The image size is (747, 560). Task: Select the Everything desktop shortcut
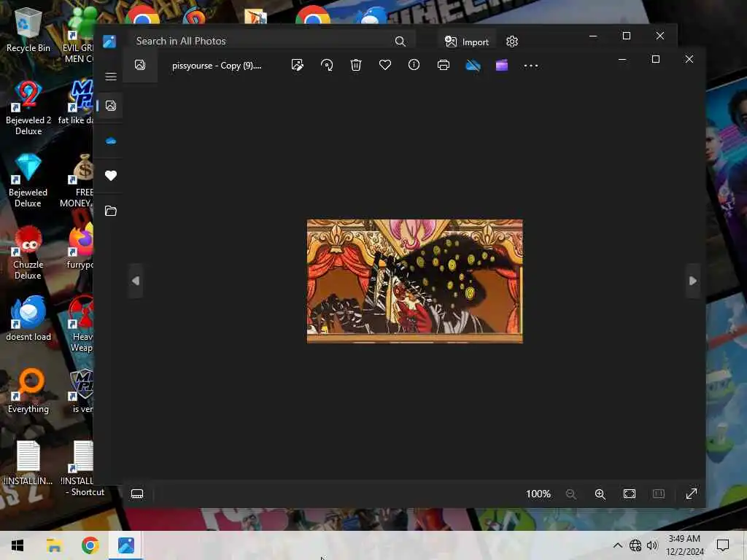coord(28,391)
